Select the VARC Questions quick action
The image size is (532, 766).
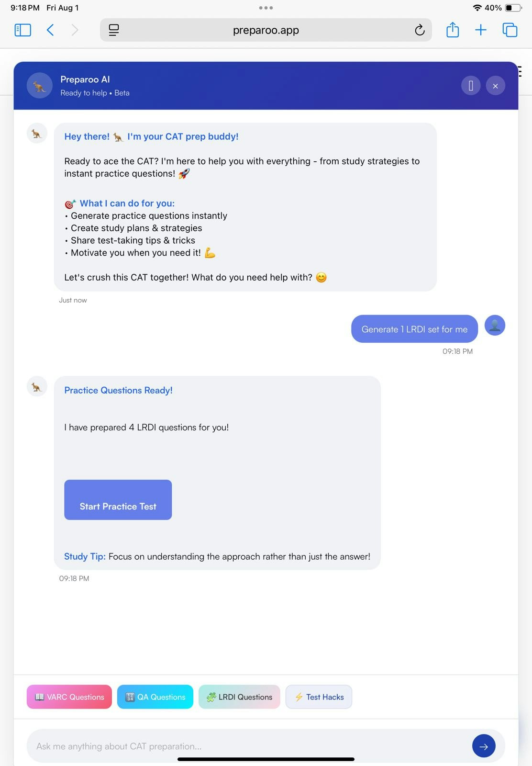(69, 697)
